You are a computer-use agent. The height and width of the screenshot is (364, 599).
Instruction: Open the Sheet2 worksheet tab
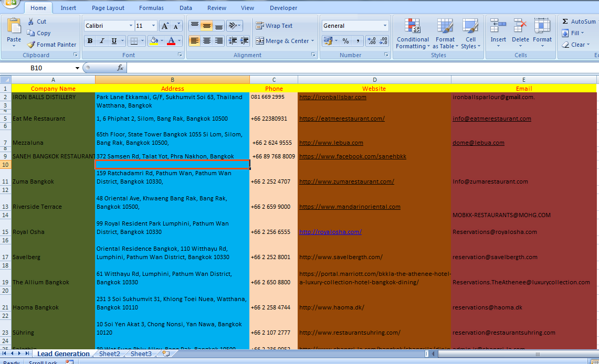click(x=109, y=354)
